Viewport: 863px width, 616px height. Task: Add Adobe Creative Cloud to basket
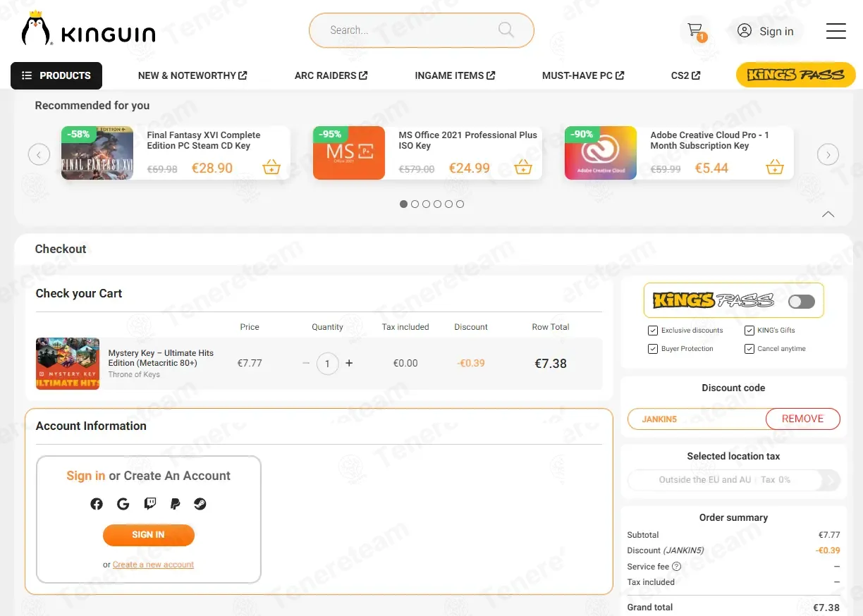775,168
